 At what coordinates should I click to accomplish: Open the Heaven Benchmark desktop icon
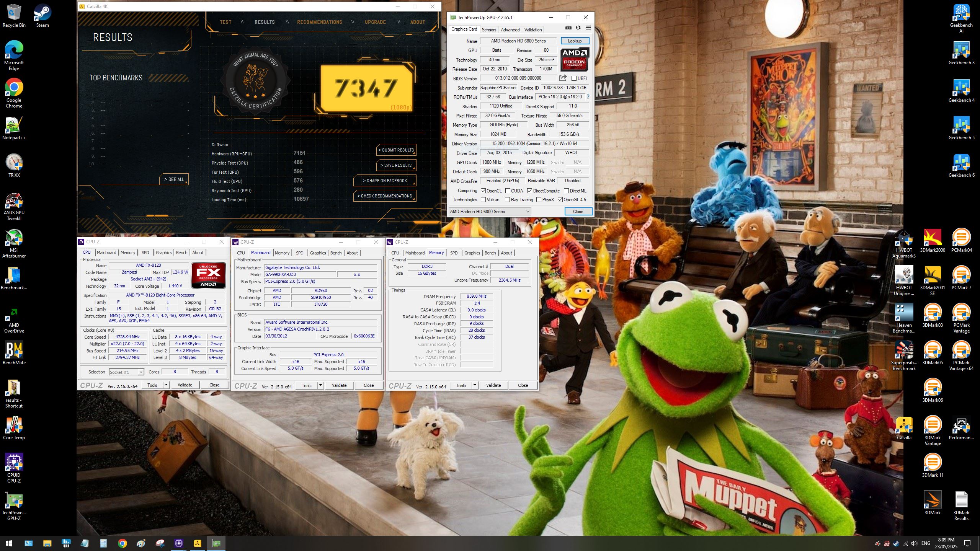click(x=904, y=318)
